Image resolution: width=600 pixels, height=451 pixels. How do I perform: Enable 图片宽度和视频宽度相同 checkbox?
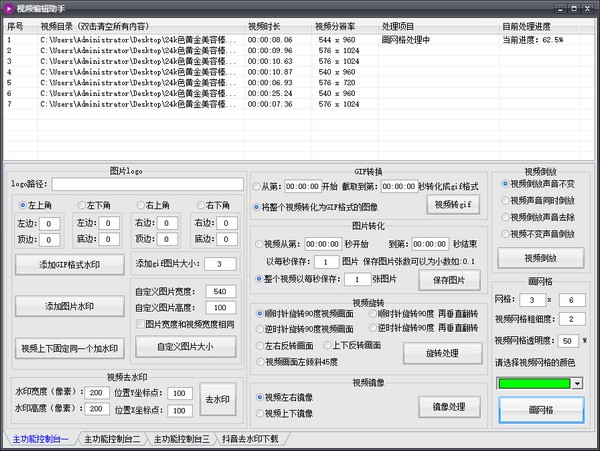pyautogui.click(x=140, y=325)
